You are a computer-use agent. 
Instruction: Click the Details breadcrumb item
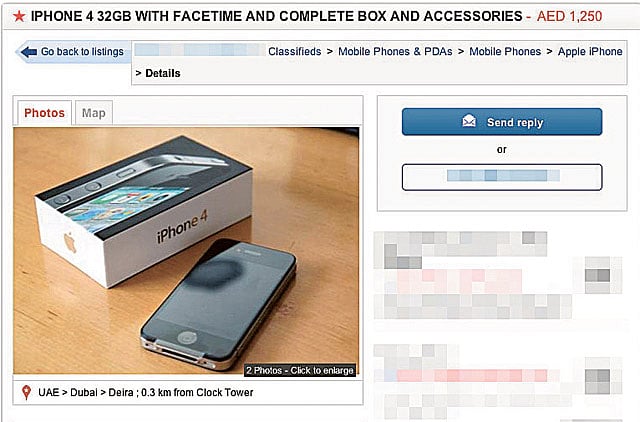tap(162, 73)
